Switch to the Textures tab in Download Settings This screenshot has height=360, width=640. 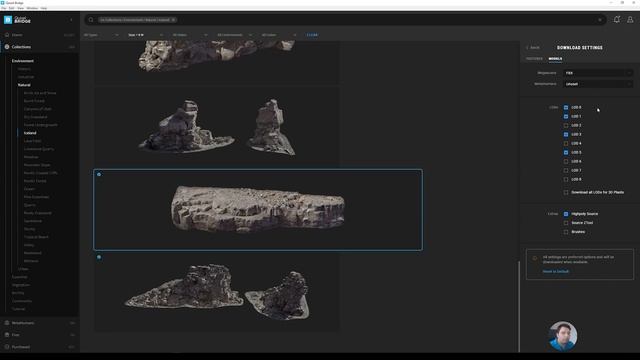(534, 59)
